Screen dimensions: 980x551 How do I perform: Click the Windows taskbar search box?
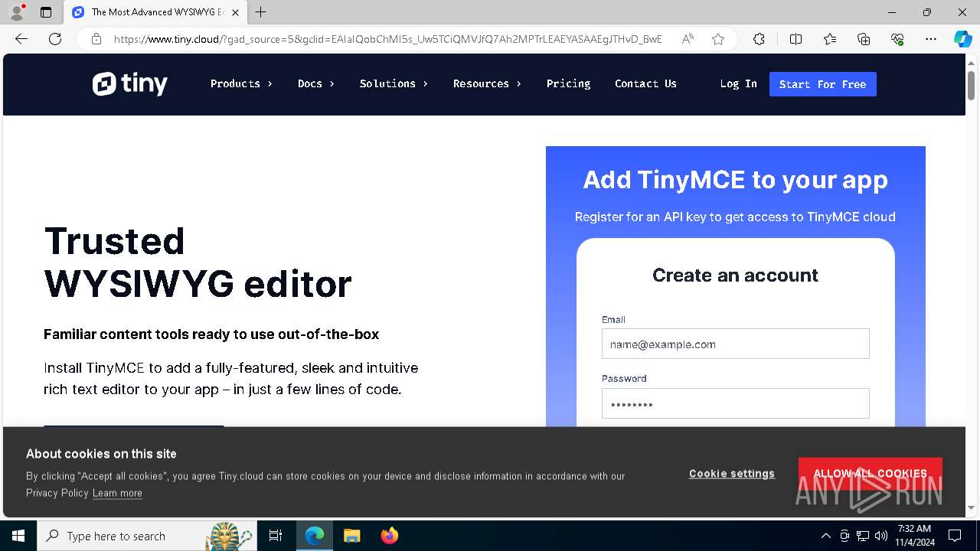146,536
